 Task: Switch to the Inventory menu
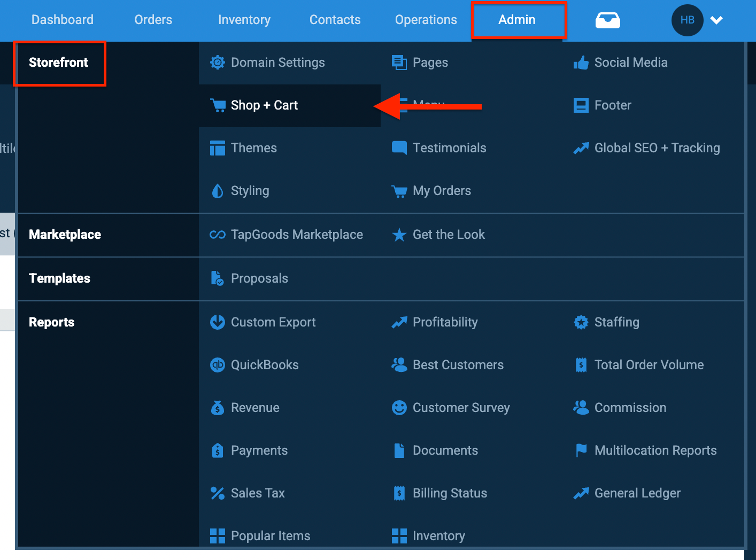(244, 20)
